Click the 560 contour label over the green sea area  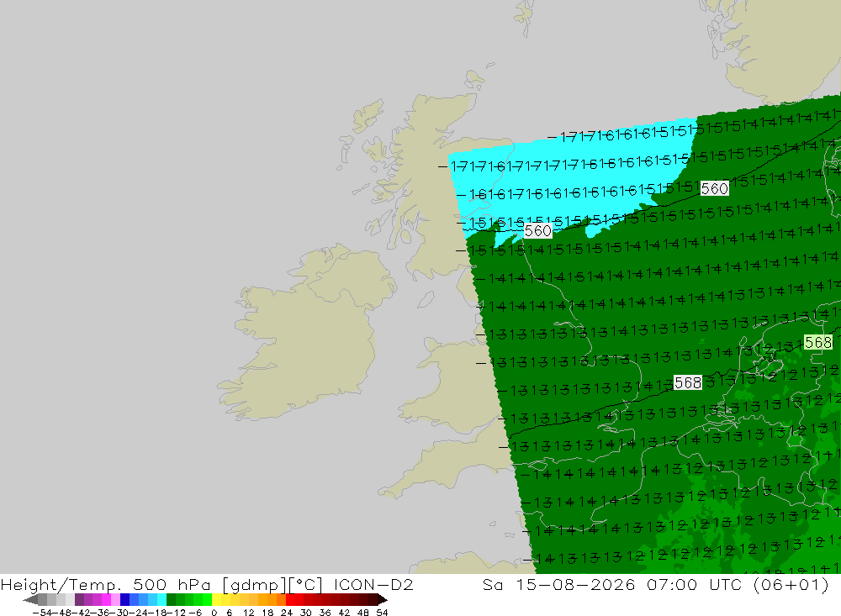(x=714, y=189)
